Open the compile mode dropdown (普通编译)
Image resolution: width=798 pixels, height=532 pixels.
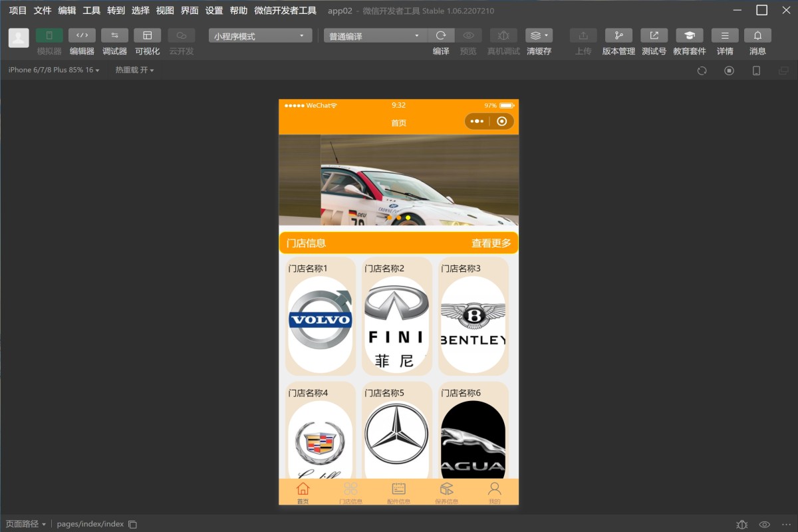point(376,36)
